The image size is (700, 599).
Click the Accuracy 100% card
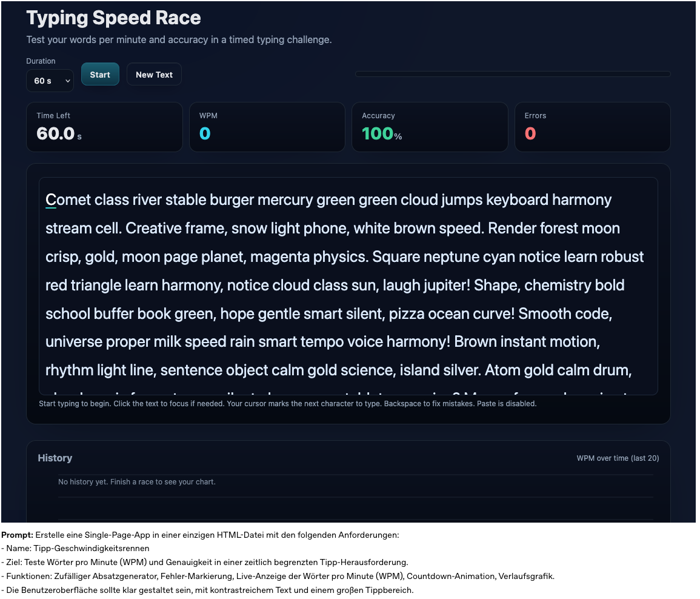(430, 127)
